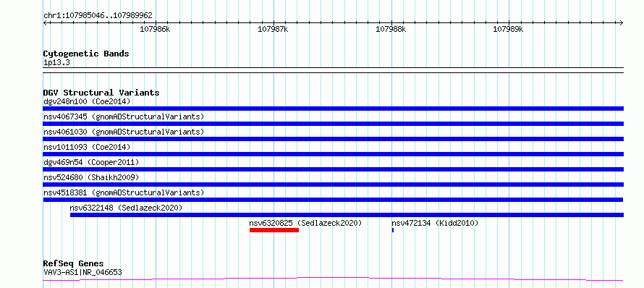644x288 pixels.
Task: Open the nsv4518381 gnomAD variant entry
Action: coord(124,192)
